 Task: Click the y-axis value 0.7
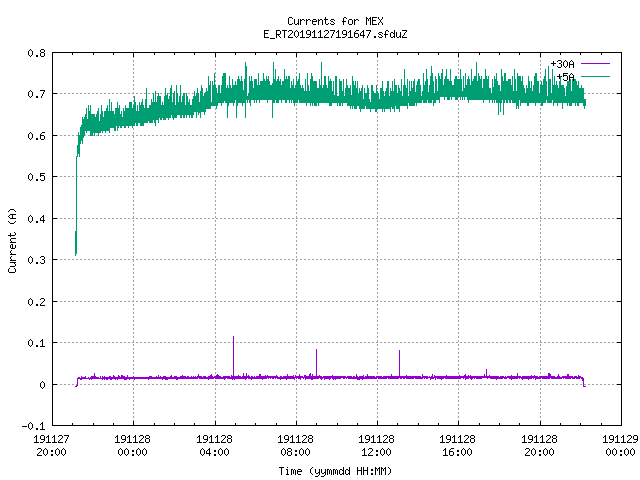(x=36, y=94)
